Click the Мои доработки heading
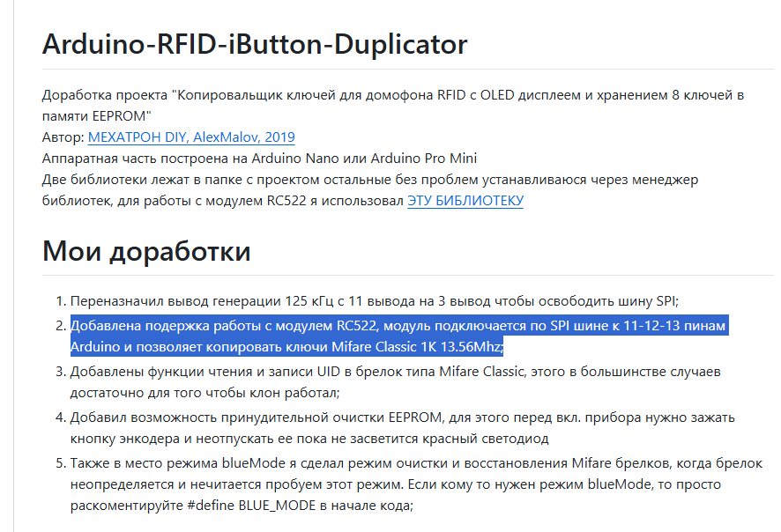 [146, 251]
